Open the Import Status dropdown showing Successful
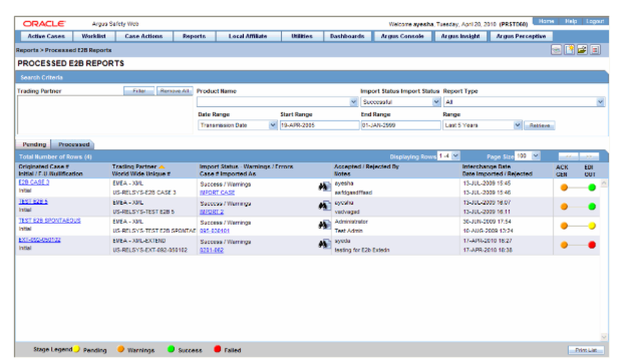The height and width of the screenshot is (364, 620). coord(436,102)
